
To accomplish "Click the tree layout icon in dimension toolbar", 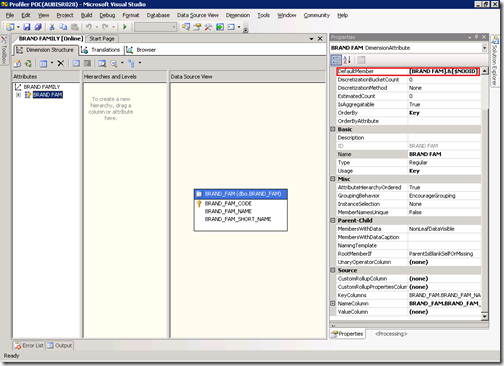I will (132, 63).
